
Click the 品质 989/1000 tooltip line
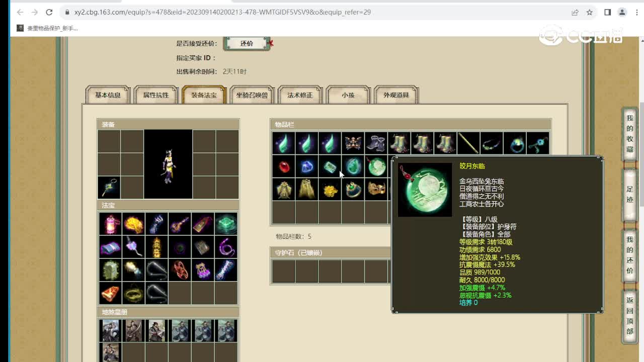point(479,273)
